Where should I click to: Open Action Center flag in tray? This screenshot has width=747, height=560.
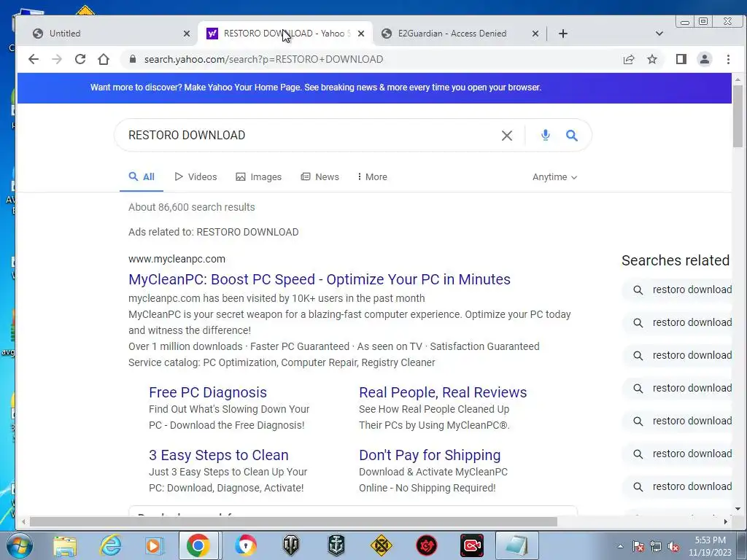638,546
